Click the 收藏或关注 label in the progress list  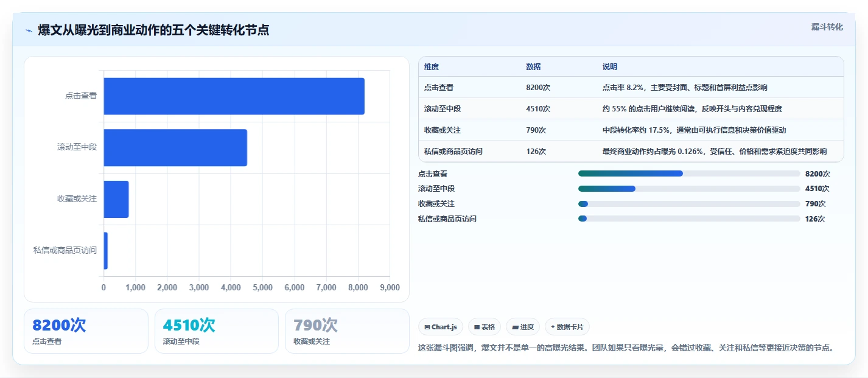point(436,204)
